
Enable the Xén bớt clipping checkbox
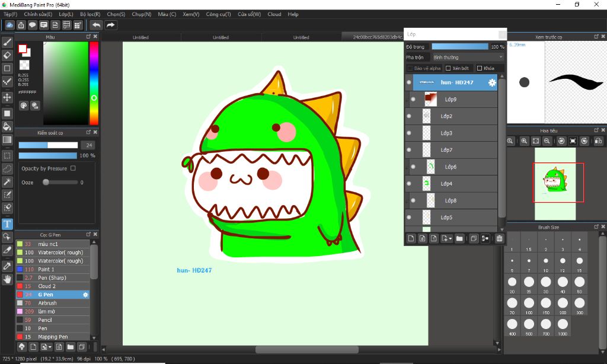tap(448, 68)
